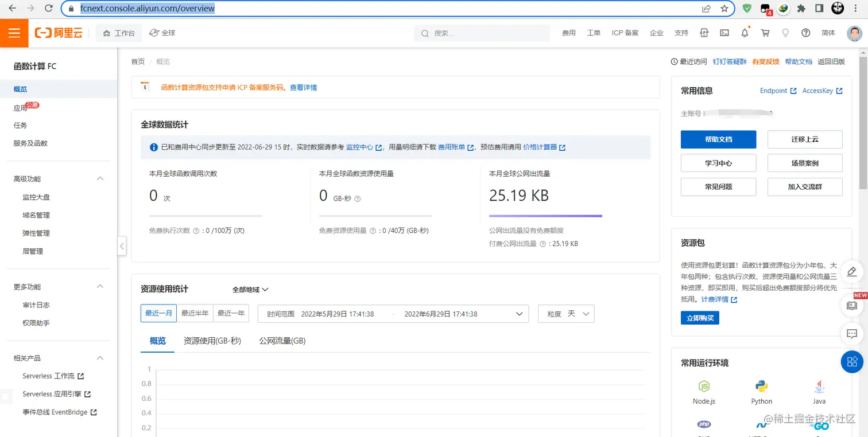Collapse the left sidebar with the chevron handle
The image size is (868, 437).
click(x=121, y=246)
